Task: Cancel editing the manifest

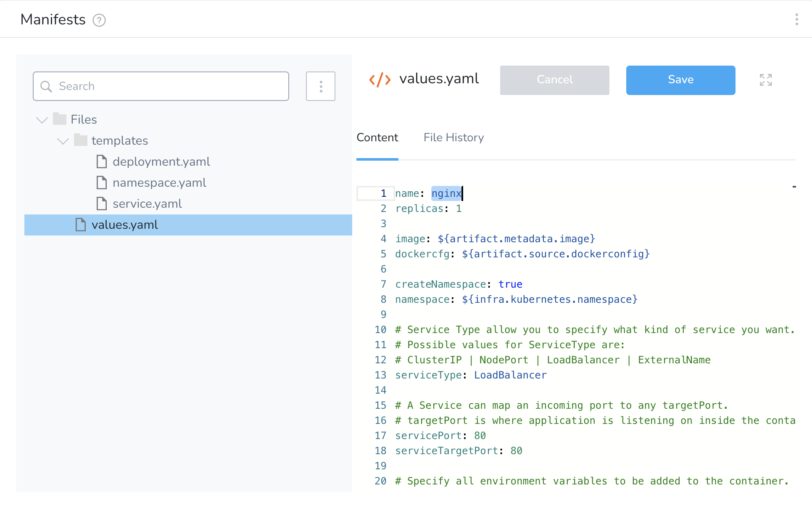Action: [554, 80]
